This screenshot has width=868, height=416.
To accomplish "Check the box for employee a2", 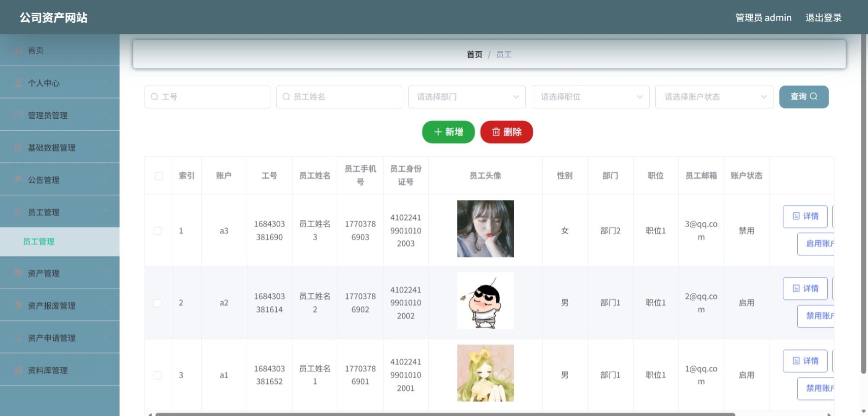I will click(158, 303).
